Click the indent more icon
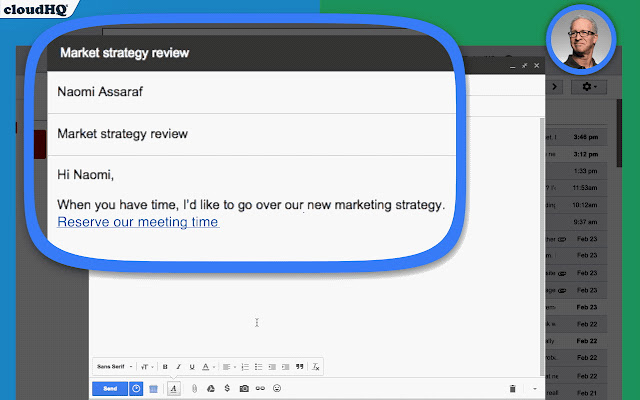This screenshot has height=400, width=640. [285, 367]
